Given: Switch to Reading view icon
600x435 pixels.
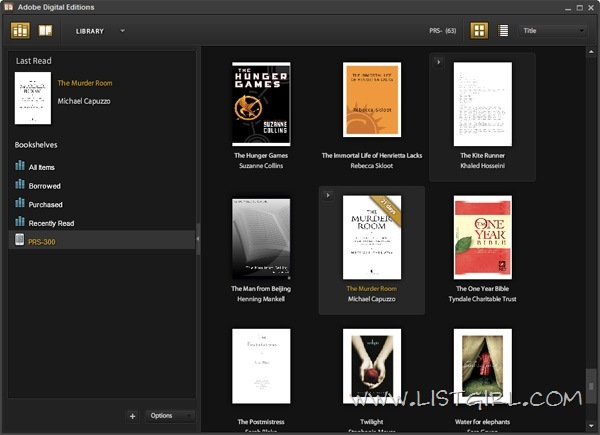Looking at the screenshot, I should (45, 30).
